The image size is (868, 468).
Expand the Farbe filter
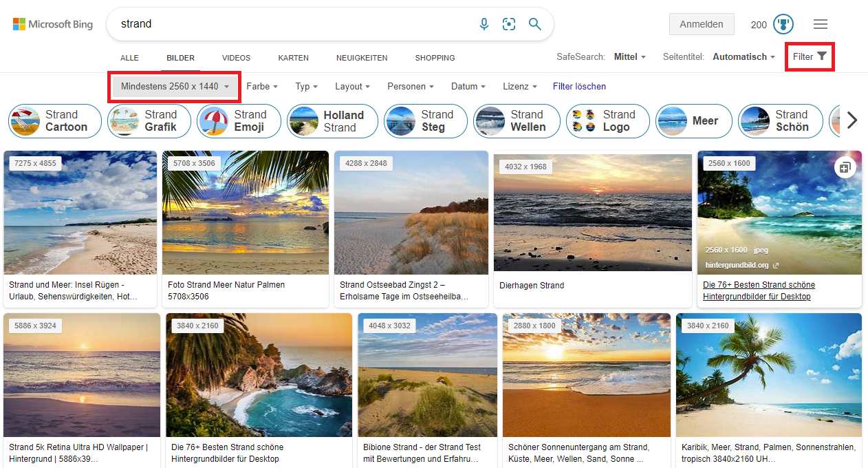[262, 87]
